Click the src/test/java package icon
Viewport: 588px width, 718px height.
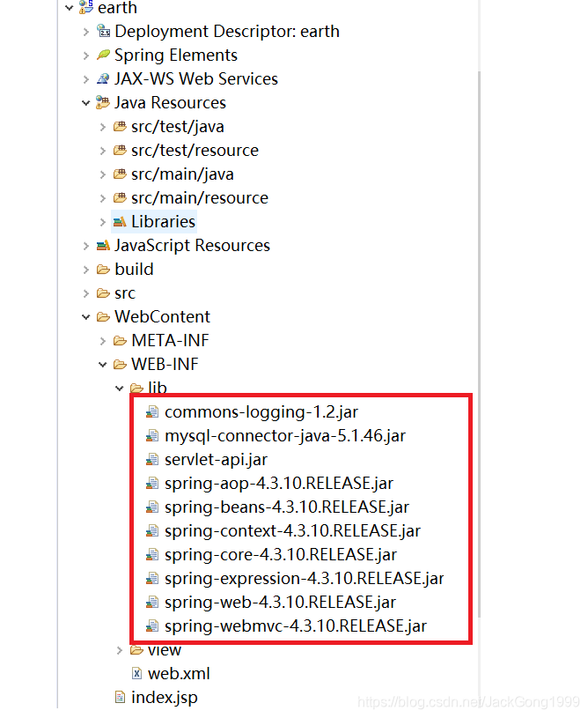[120, 126]
